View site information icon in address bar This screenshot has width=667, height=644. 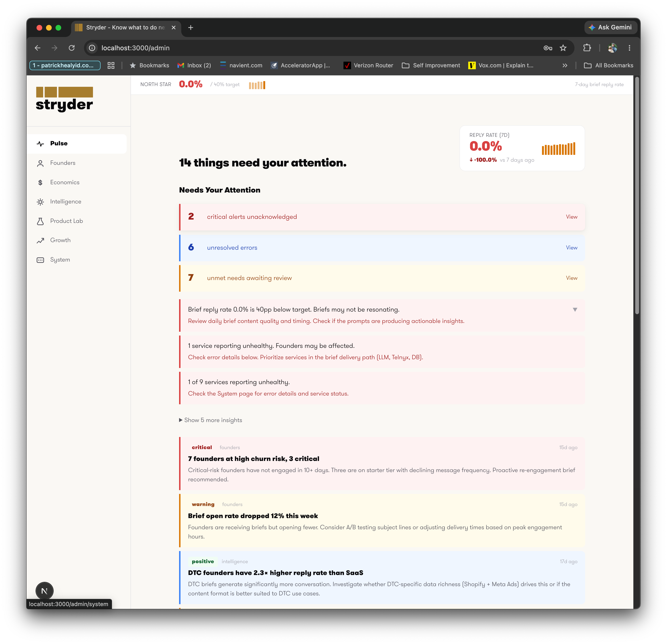click(92, 48)
